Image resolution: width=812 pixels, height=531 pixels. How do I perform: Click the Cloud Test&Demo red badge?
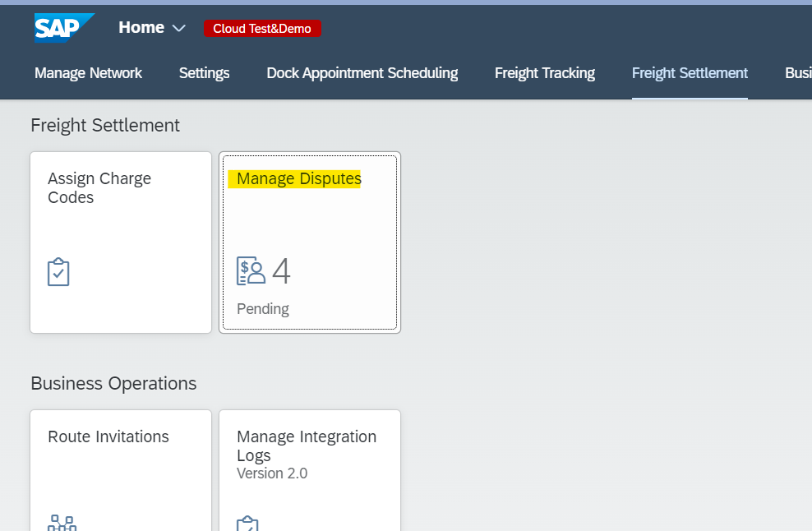[x=262, y=29]
